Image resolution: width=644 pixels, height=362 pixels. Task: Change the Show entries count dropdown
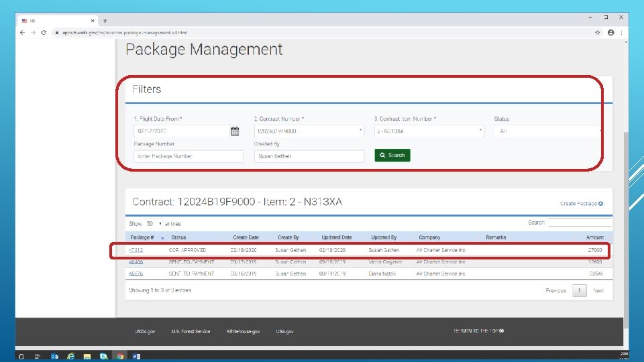click(154, 224)
